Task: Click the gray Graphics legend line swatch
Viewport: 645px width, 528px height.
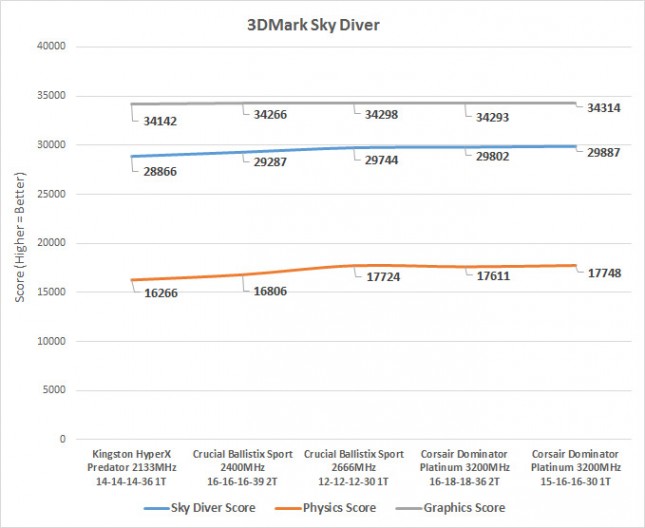Action: pyautogui.click(x=408, y=509)
